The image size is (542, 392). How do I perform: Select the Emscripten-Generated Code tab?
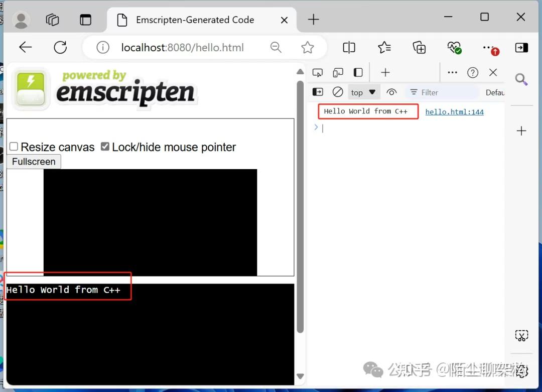pos(195,20)
